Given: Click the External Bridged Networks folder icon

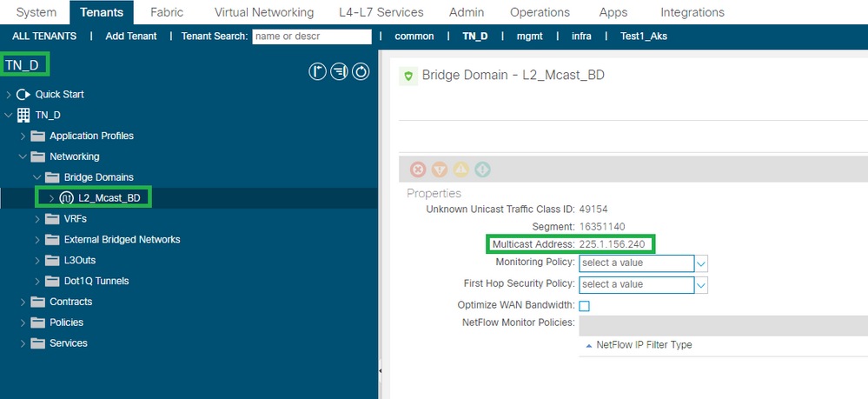Looking at the screenshot, I should pyautogui.click(x=53, y=240).
